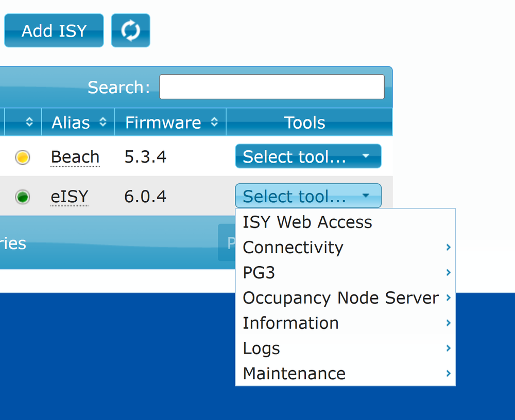Click the yellow status indicator for Beach
Image resolution: width=515 pixels, height=420 pixels.
(23, 157)
